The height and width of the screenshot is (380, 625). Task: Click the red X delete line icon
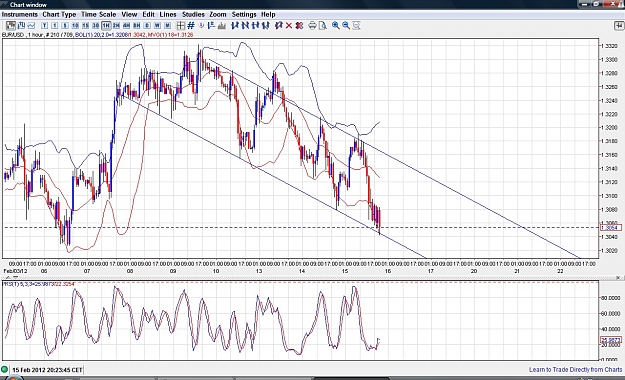[x=289, y=26]
